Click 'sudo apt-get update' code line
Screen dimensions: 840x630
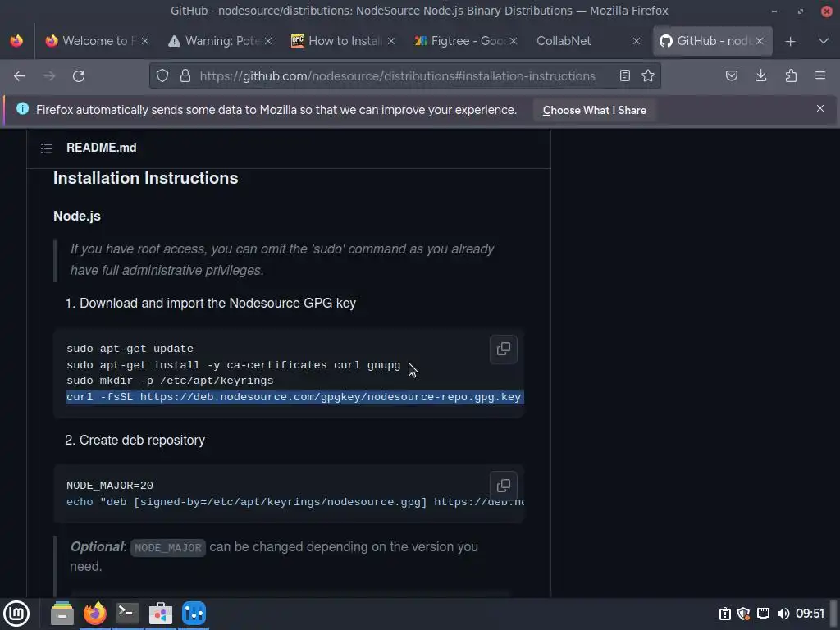point(130,349)
